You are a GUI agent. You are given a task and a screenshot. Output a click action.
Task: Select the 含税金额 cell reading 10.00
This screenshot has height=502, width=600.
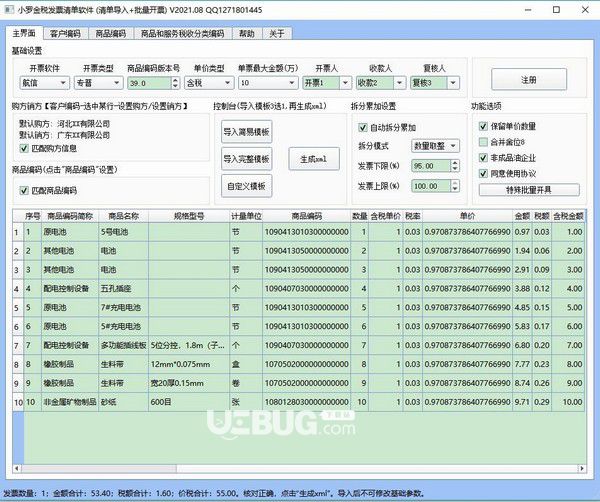pos(568,402)
